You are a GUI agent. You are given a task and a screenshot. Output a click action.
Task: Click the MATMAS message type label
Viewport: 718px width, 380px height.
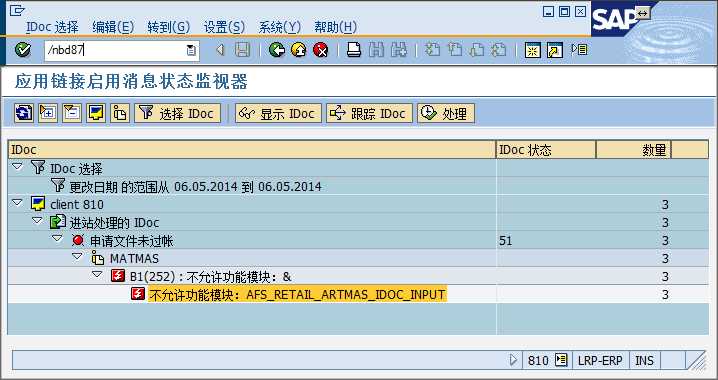pos(135,259)
